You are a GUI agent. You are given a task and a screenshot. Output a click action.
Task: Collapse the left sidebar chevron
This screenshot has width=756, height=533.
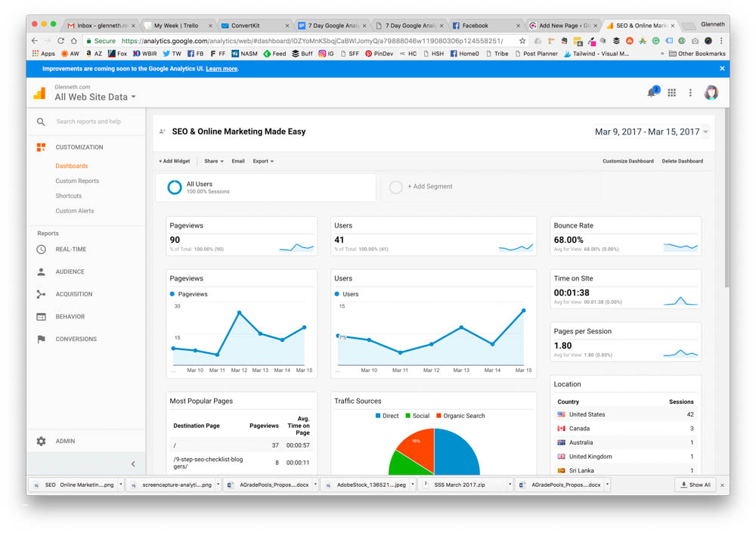click(x=133, y=464)
